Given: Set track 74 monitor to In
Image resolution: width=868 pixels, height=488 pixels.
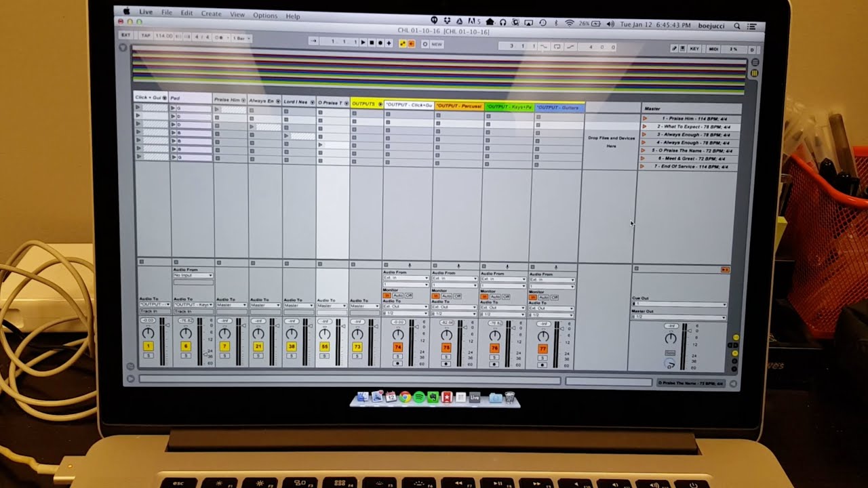Looking at the screenshot, I should click(387, 296).
